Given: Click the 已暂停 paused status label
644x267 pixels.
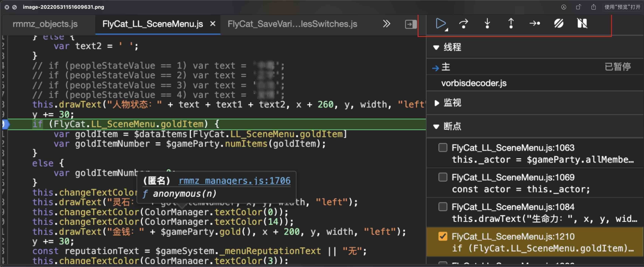Looking at the screenshot, I should pyautogui.click(x=617, y=67).
